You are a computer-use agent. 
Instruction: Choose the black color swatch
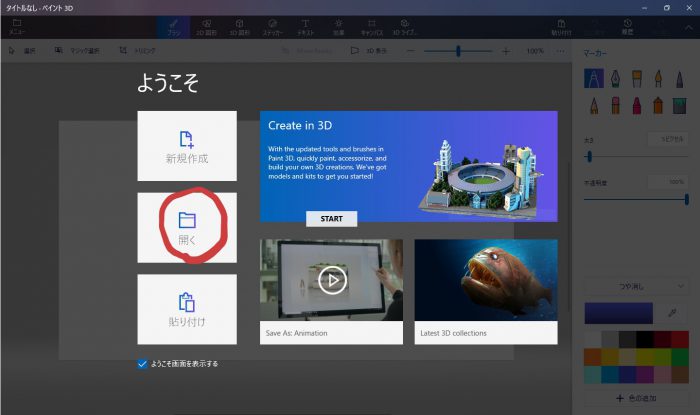click(645, 339)
